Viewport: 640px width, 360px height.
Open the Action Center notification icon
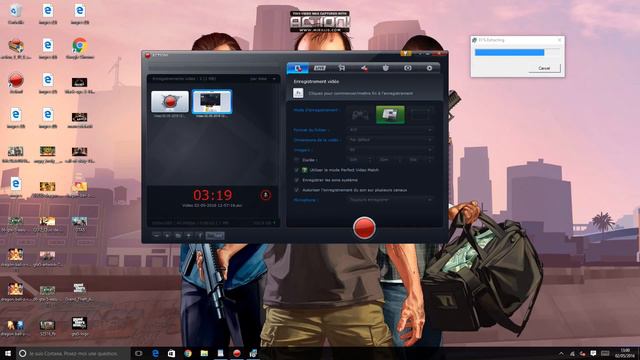pyautogui.click(x=593, y=353)
